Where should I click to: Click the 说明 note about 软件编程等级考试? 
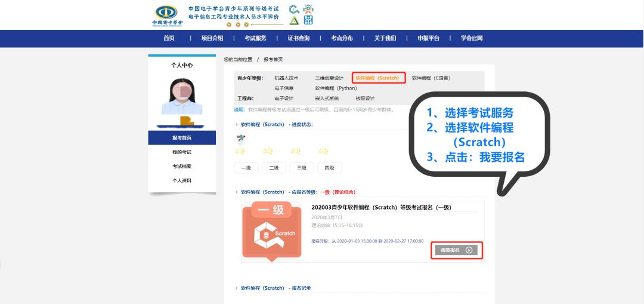point(315,110)
